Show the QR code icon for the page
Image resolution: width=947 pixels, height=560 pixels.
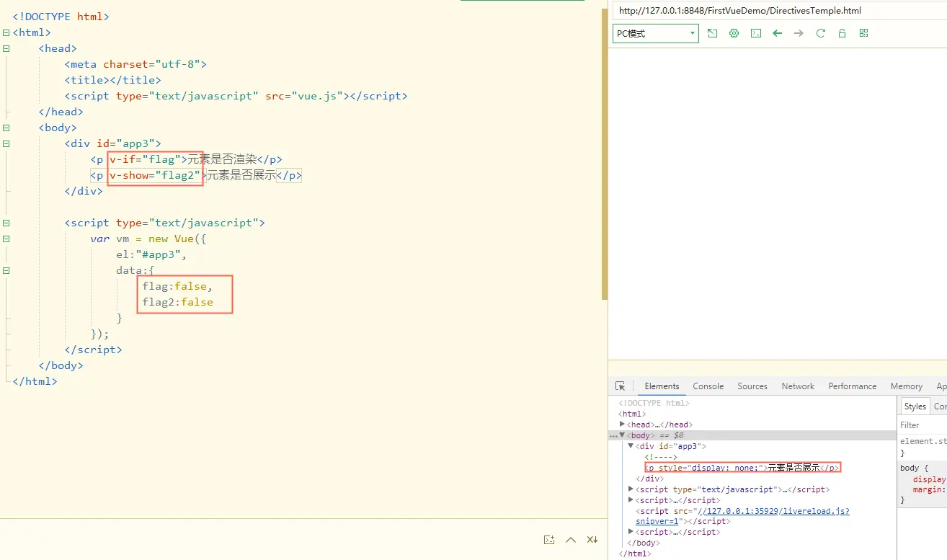(x=863, y=33)
